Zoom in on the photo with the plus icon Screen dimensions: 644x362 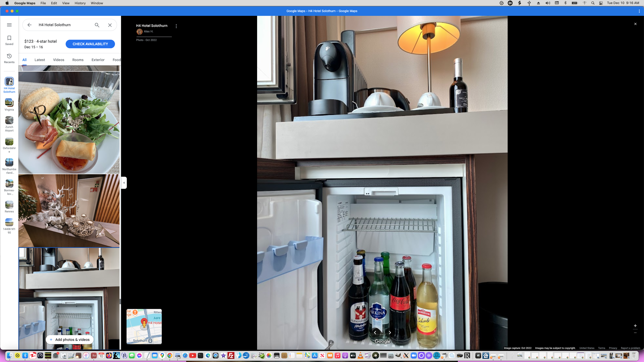coord(635,326)
